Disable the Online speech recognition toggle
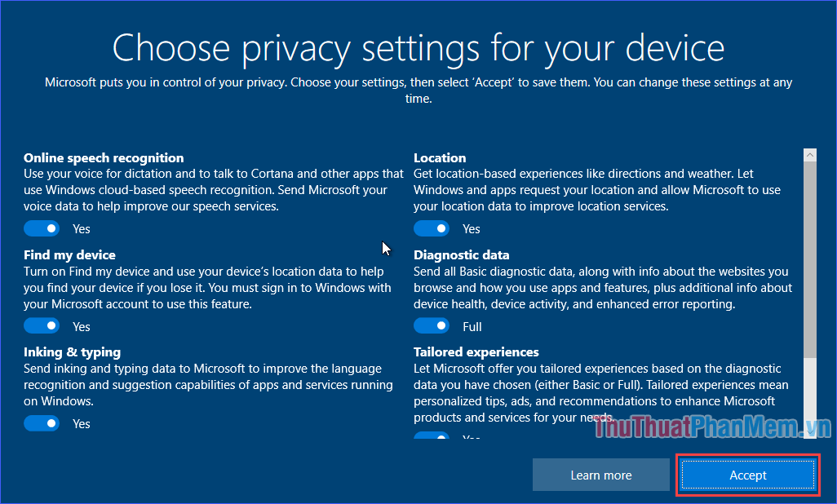Image resolution: width=837 pixels, height=504 pixels. point(42,228)
